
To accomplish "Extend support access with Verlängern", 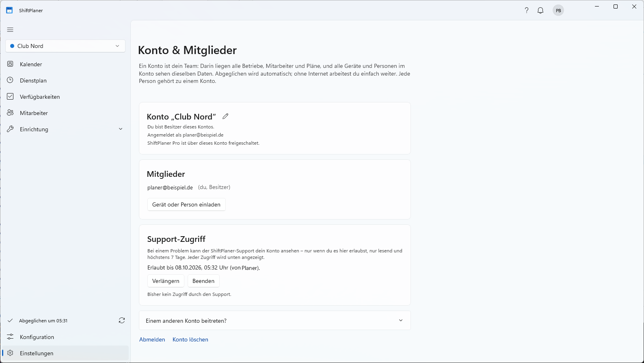I will click(x=166, y=281).
